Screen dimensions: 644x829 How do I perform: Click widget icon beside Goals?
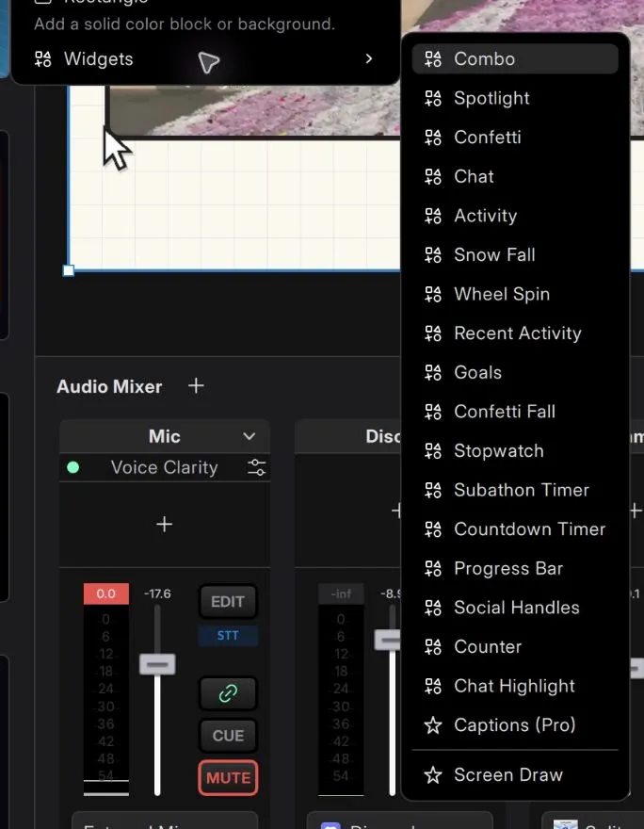click(433, 372)
